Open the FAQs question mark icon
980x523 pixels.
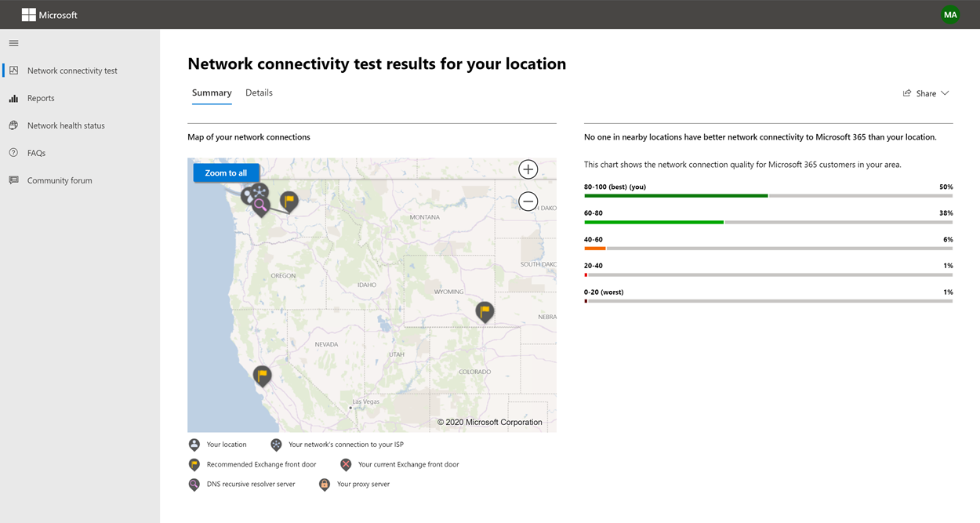point(14,152)
